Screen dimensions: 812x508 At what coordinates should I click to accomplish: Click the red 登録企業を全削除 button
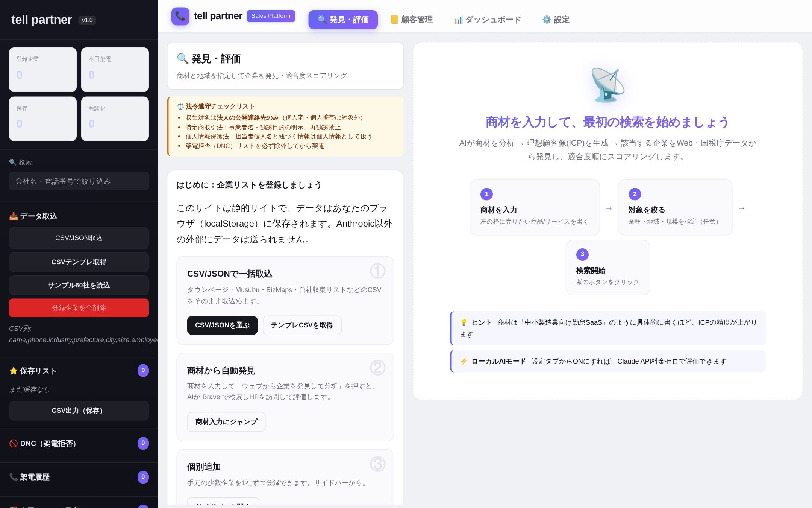[79, 308]
